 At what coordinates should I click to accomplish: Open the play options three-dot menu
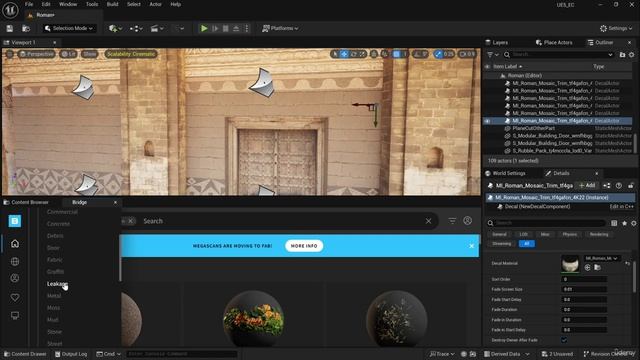(247, 28)
